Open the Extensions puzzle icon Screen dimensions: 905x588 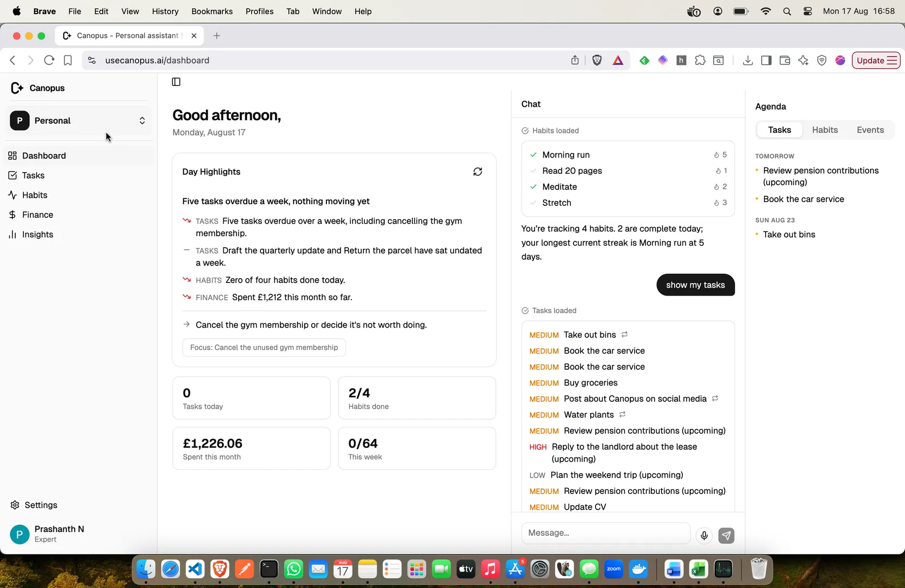[700, 60]
